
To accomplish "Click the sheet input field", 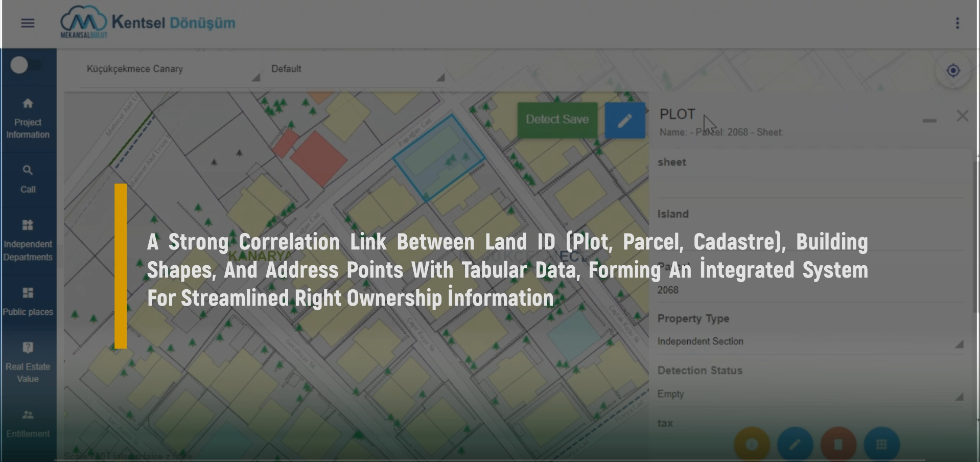I will point(809,185).
